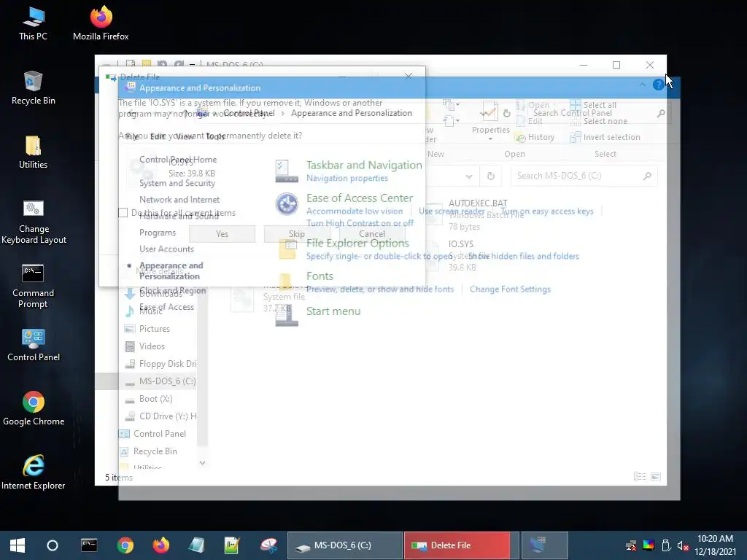Open the File Explorer Options heading
This screenshot has height=560, width=747.
point(357,244)
